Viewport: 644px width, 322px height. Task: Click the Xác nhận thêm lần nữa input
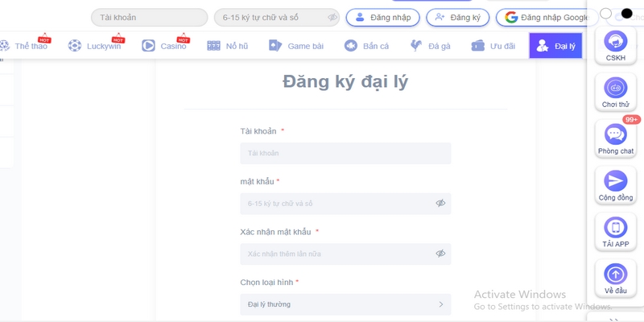pos(345,254)
